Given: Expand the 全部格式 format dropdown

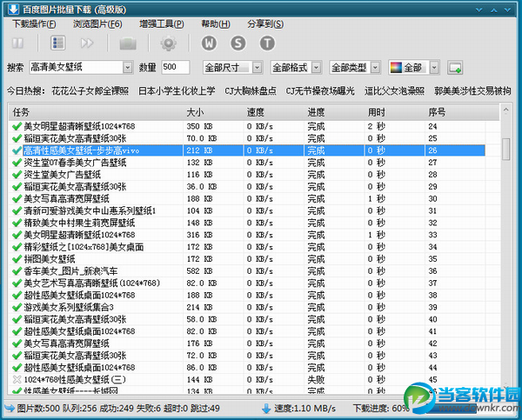Looking at the screenshot, I should click(317, 68).
